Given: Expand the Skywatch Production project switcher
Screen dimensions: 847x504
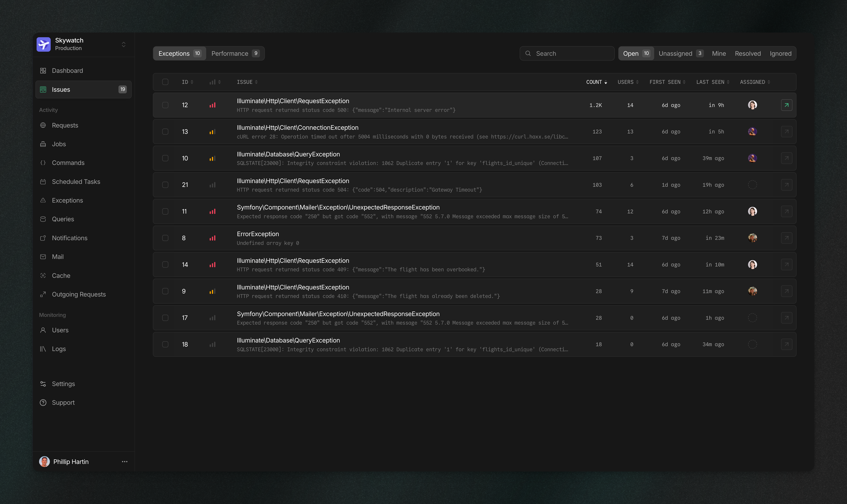Looking at the screenshot, I should click(x=123, y=45).
